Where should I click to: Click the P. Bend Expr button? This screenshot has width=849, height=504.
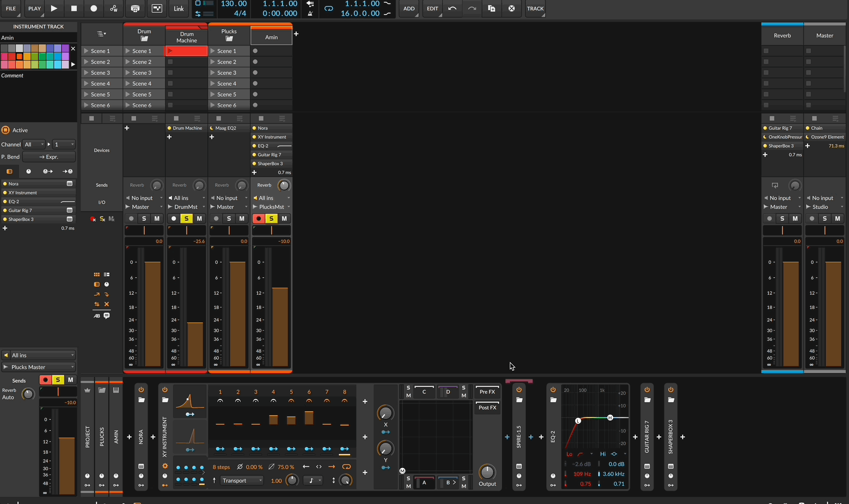(49, 157)
